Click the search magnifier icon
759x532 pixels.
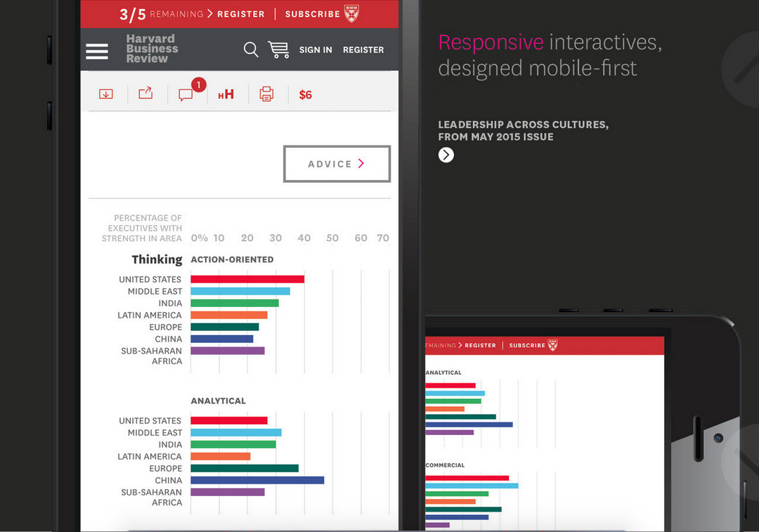251,49
